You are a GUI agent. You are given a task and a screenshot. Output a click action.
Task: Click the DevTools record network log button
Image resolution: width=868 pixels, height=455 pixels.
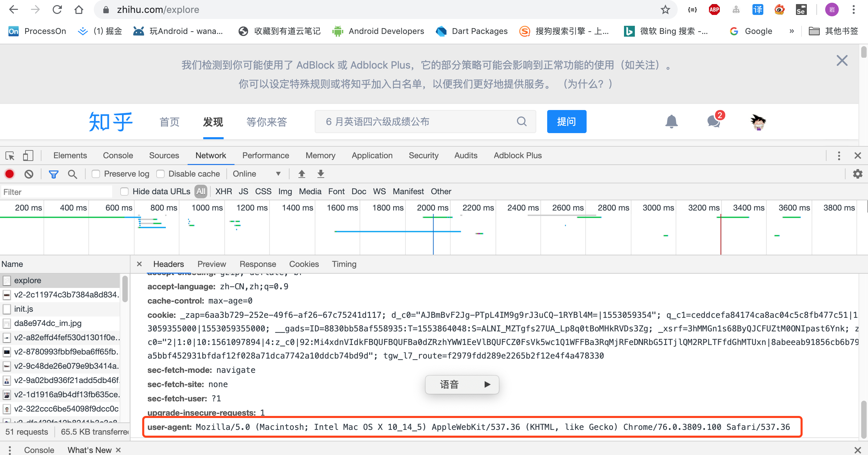[x=10, y=174]
